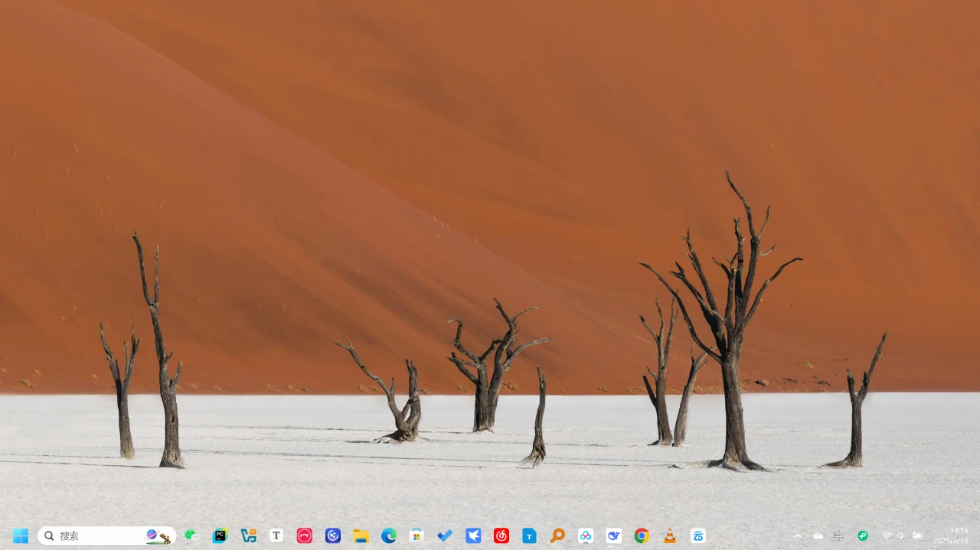Open OneDrive cloud tray icon
Screen dimensions: 980x550
tap(818, 535)
